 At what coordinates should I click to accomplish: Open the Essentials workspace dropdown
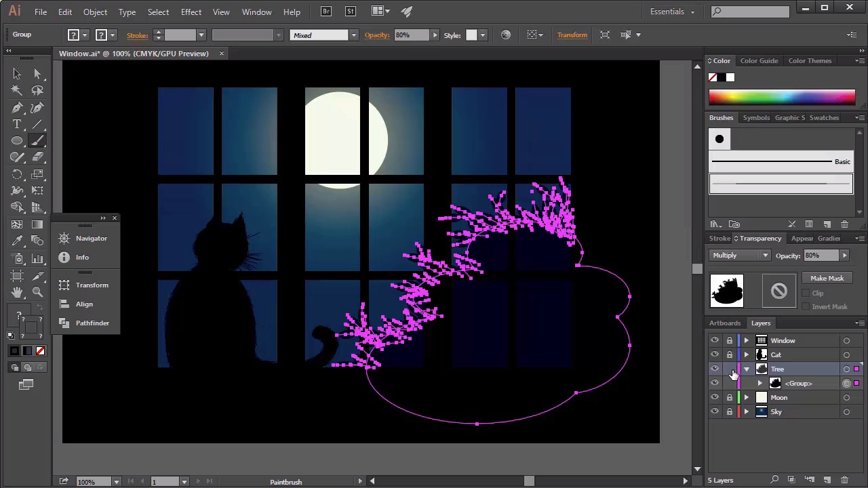tap(672, 12)
